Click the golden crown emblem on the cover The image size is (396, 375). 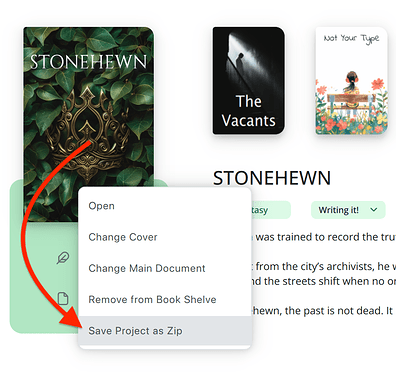click(89, 133)
